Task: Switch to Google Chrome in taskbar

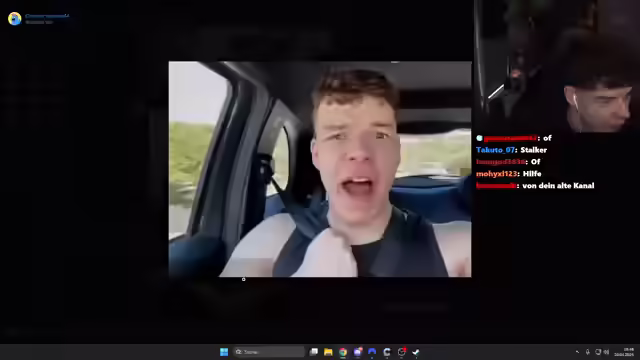Action: click(343, 352)
